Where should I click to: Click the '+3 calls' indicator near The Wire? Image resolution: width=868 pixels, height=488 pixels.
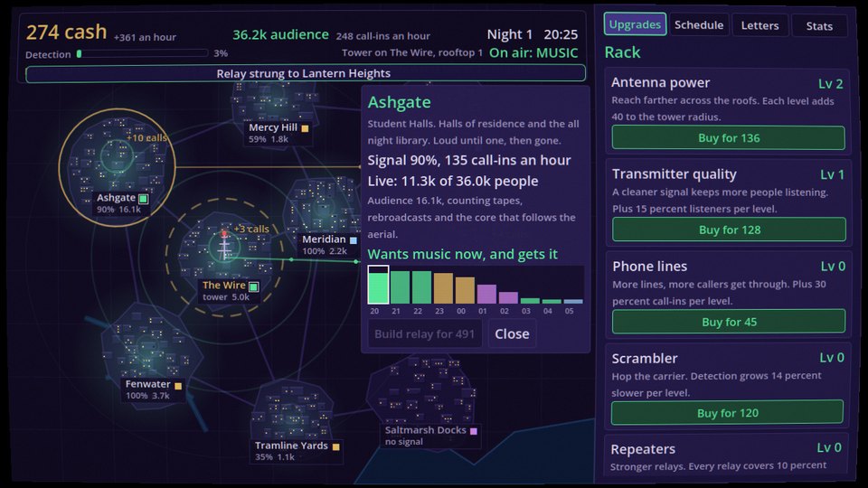pyautogui.click(x=251, y=229)
